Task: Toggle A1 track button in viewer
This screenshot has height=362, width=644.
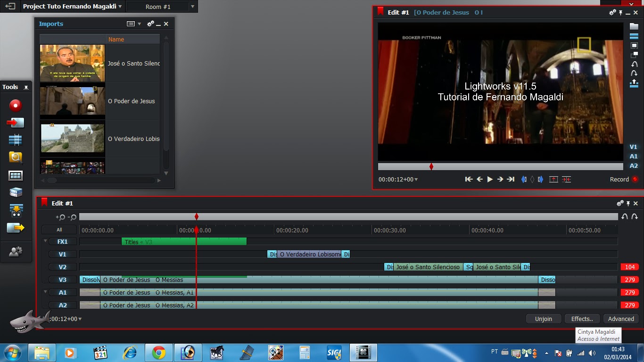Action: pyautogui.click(x=634, y=156)
